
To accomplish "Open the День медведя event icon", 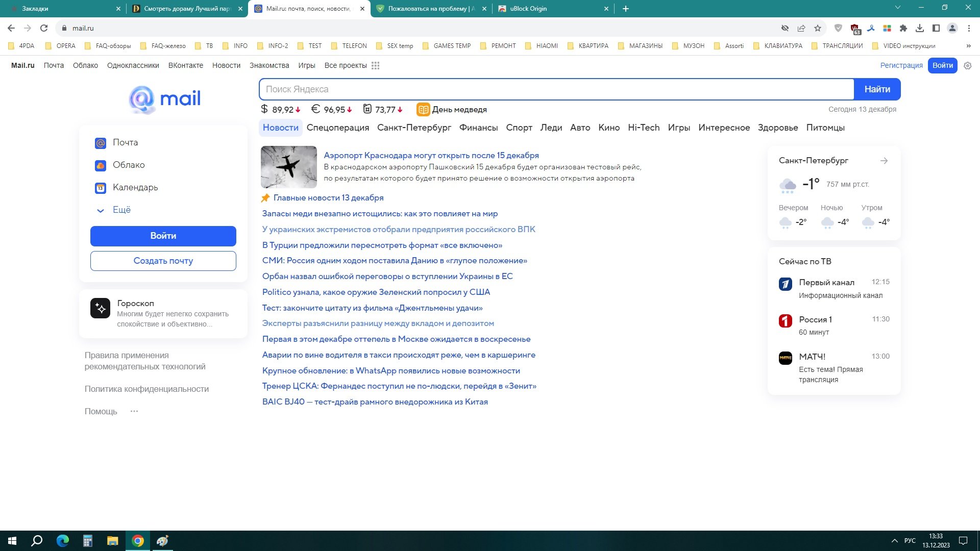I will point(423,109).
